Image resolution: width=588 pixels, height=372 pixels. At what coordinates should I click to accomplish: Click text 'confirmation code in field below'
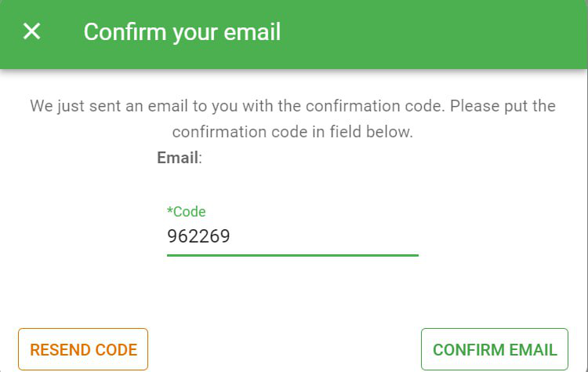[x=291, y=132]
